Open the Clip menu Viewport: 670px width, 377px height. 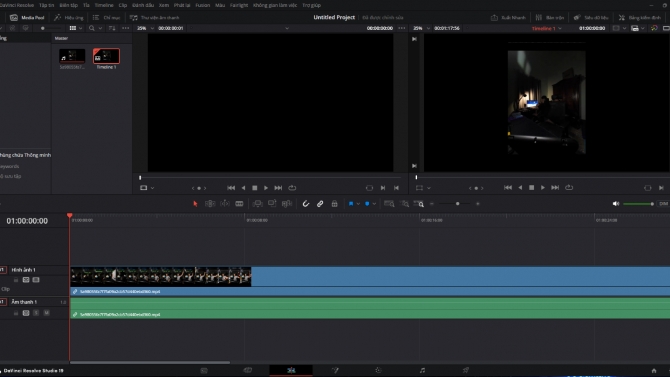click(x=123, y=5)
